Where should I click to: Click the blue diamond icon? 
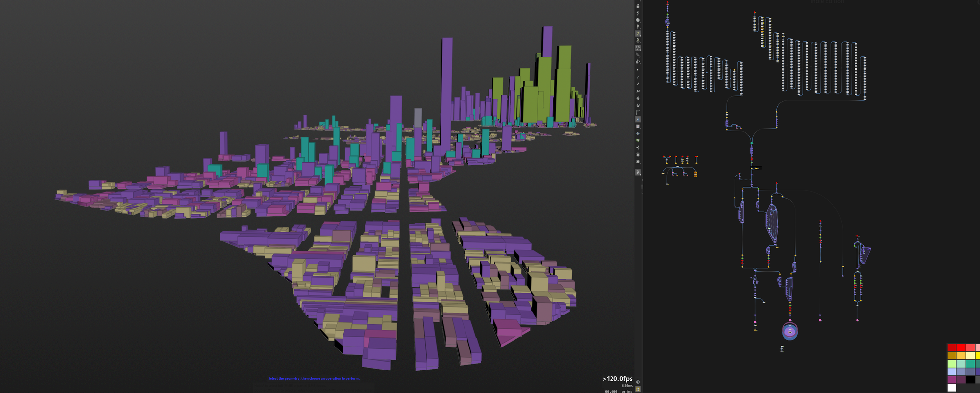pos(638,133)
